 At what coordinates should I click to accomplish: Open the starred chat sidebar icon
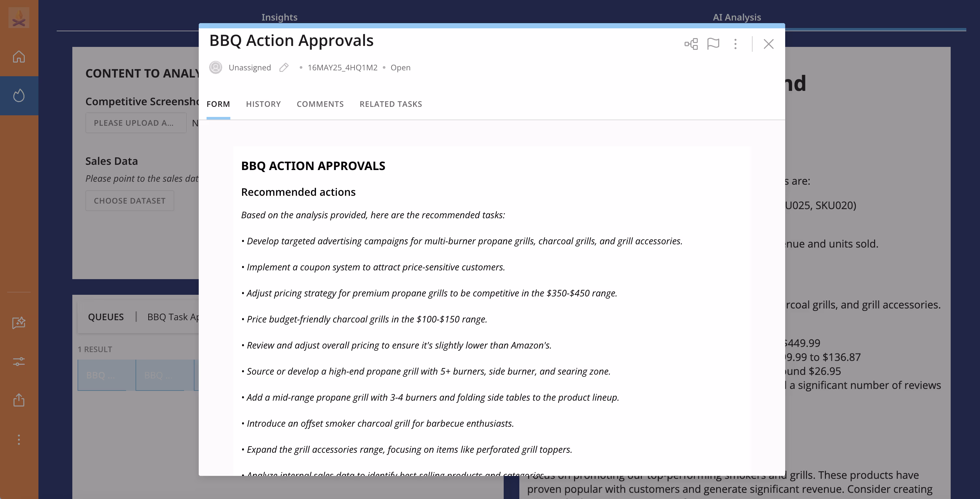coord(19,322)
